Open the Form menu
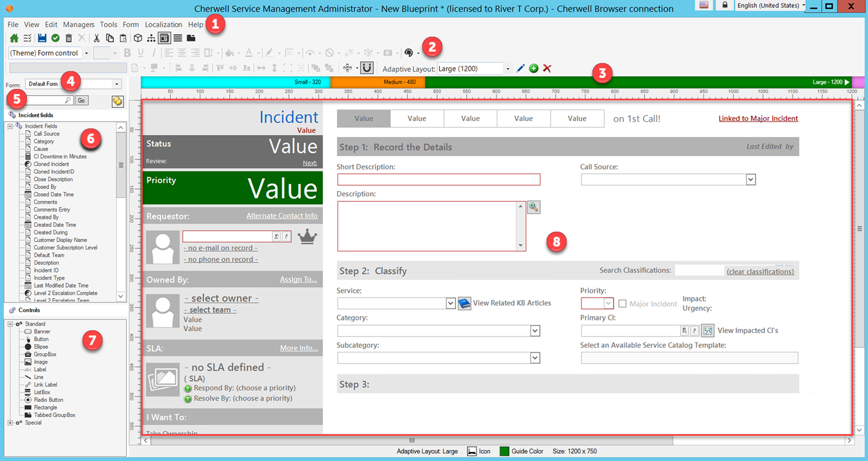 coord(131,25)
